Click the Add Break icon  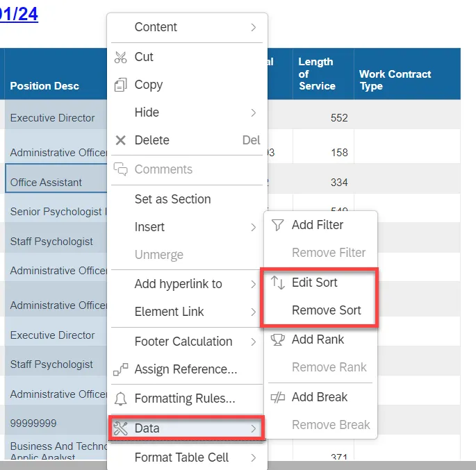(278, 397)
